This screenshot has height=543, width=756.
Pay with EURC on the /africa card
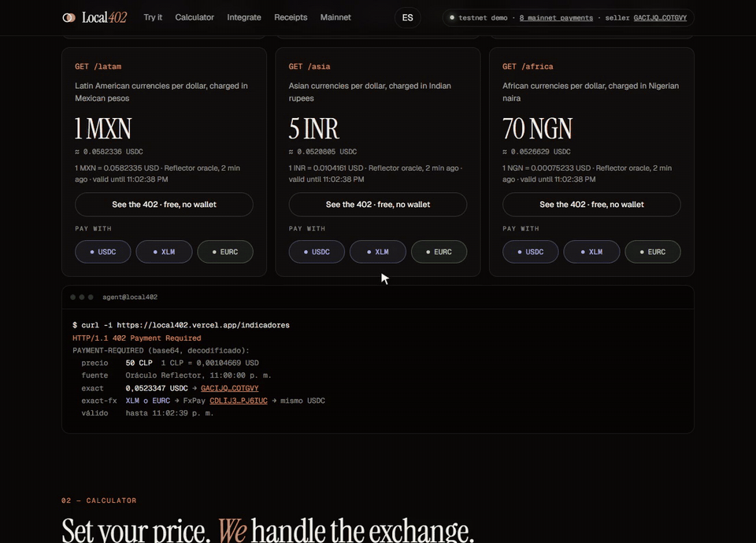coord(653,252)
